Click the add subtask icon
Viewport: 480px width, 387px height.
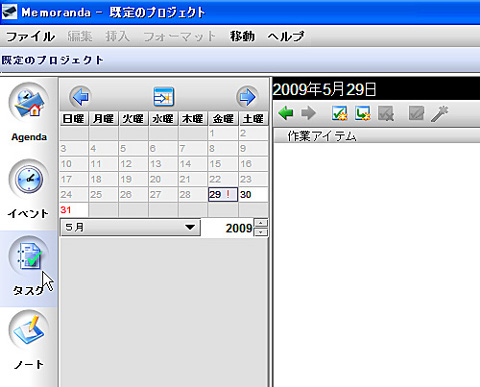[x=363, y=113]
